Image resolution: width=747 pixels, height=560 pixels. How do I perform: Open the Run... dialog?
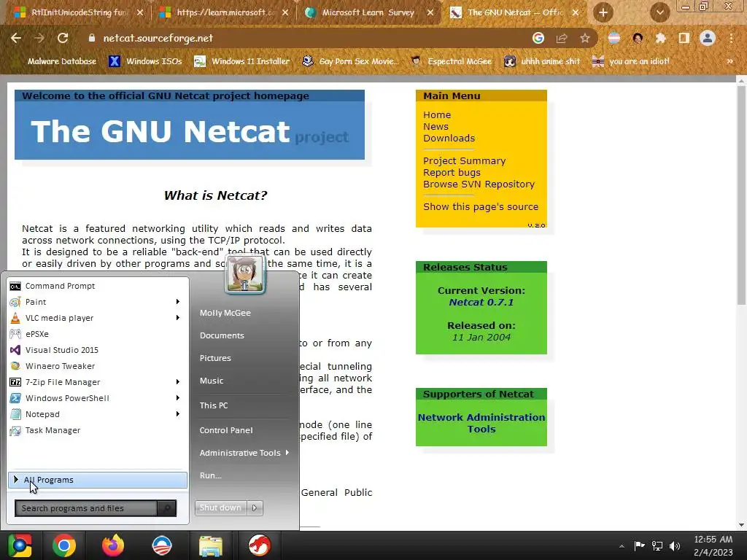pos(211,475)
